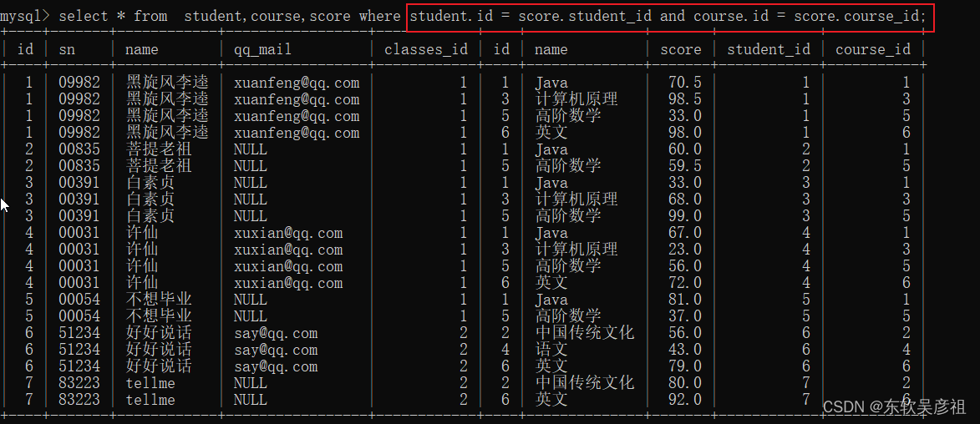Select the score value 59.5
This screenshot has width=980, height=424.
coord(685,166)
